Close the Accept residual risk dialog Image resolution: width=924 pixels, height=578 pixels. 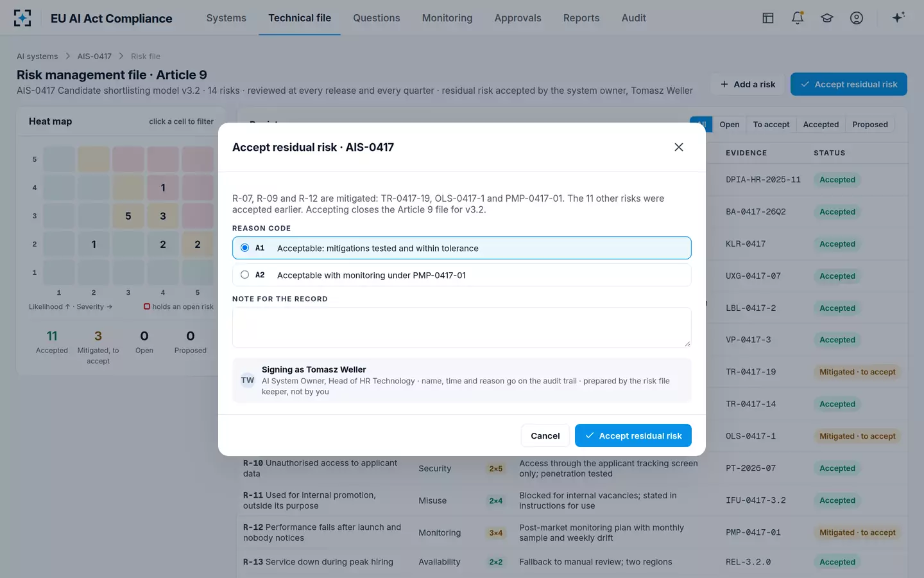tap(679, 147)
